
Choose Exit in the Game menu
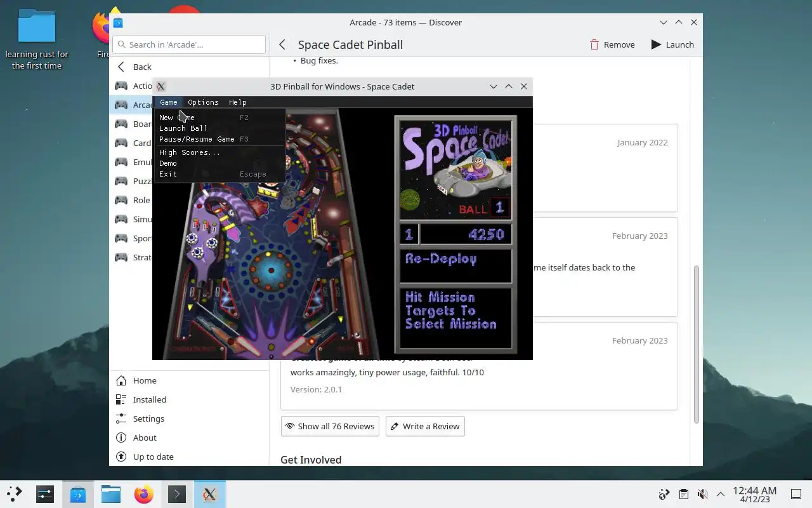[219, 174]
